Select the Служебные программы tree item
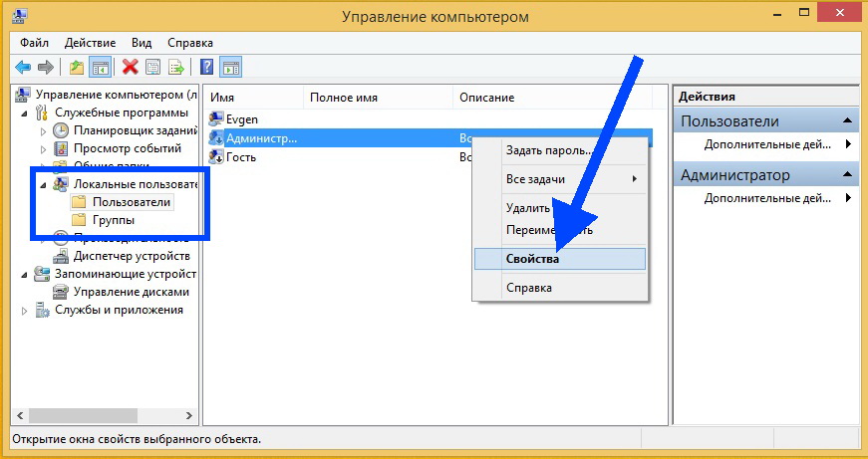The height and width of the screenshot is (459, 868). pyautogui.click(x=122, y=113)
